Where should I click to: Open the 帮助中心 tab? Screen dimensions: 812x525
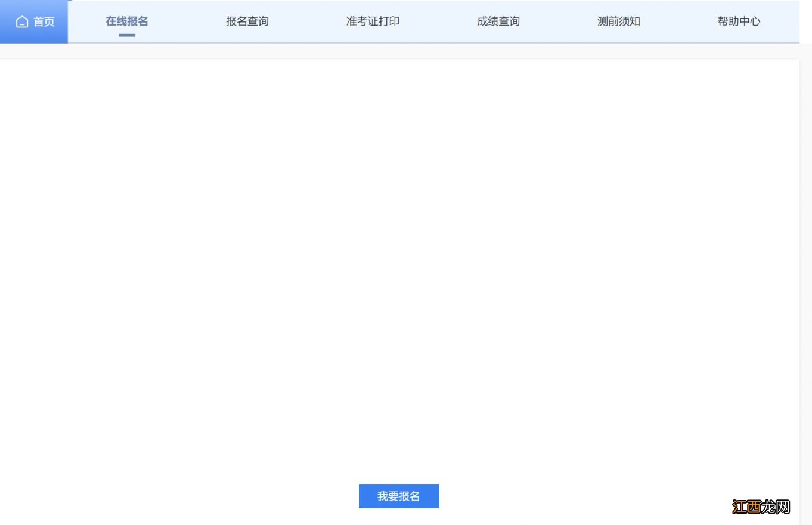point(739,21)
